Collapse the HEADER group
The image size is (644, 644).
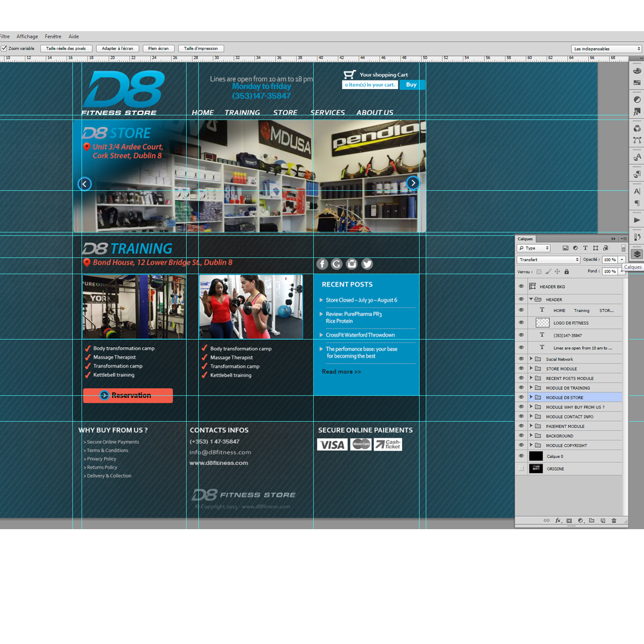(x=531, y=299)
